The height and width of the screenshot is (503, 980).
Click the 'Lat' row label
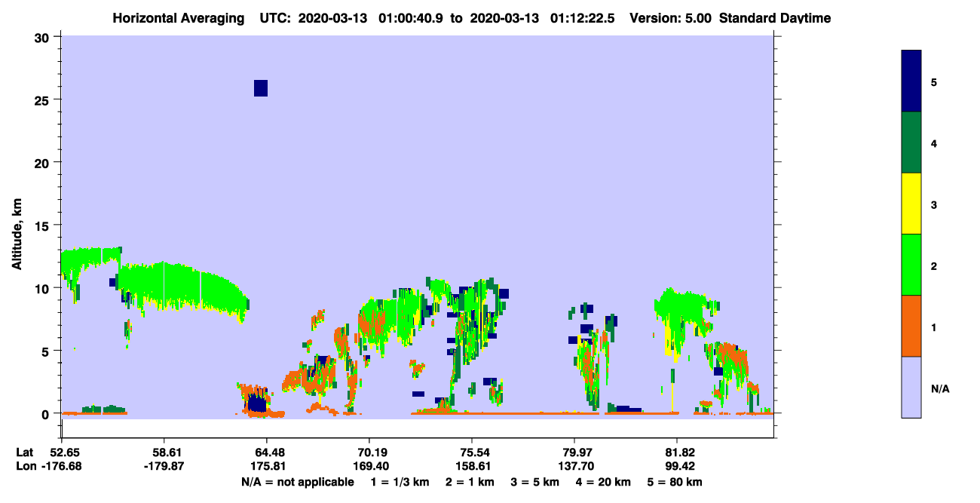pyautogui.click(x=25, y=452)
